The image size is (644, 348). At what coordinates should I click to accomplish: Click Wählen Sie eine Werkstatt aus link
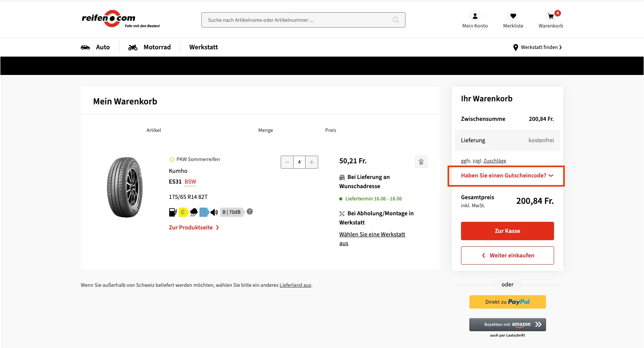372,239
